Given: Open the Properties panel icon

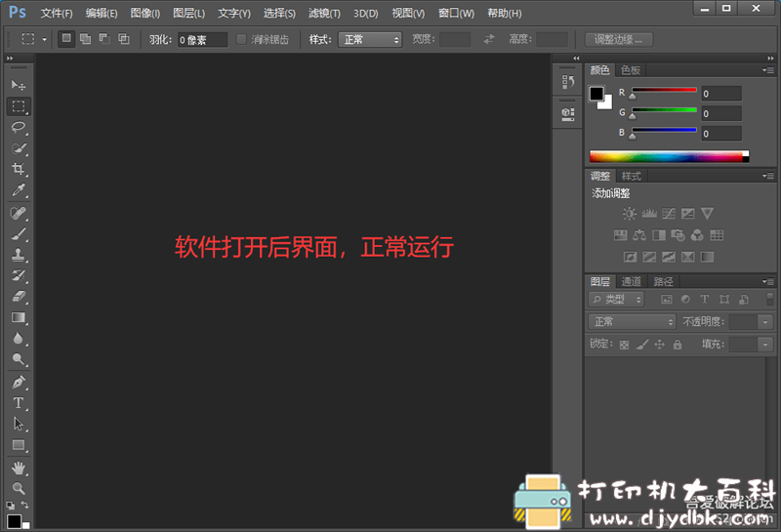Looking at the screenshot, I should coord(568,113).
